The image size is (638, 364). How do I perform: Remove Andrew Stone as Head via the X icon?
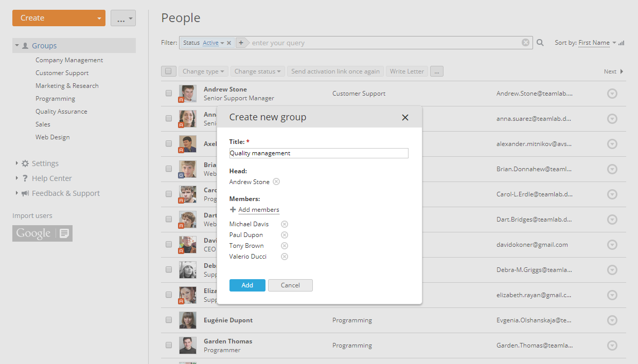pos(276,181)
